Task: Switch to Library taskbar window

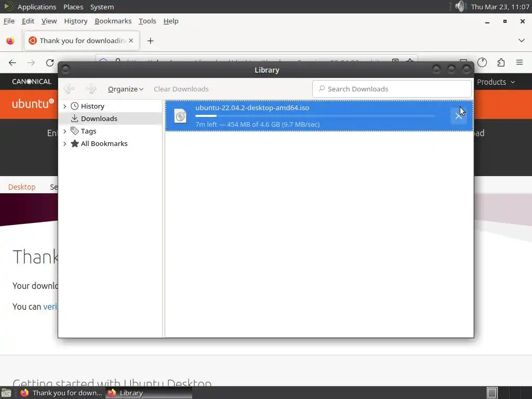Action: 149,393
